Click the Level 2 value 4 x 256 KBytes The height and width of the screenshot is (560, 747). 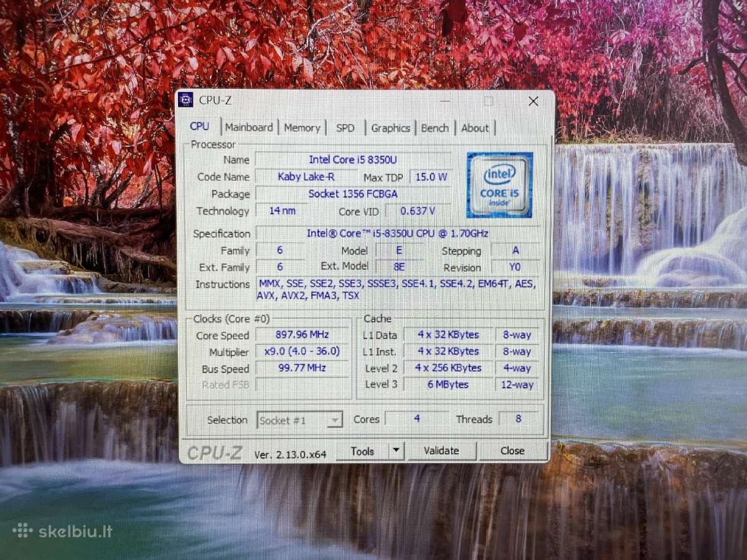[448, 368]
